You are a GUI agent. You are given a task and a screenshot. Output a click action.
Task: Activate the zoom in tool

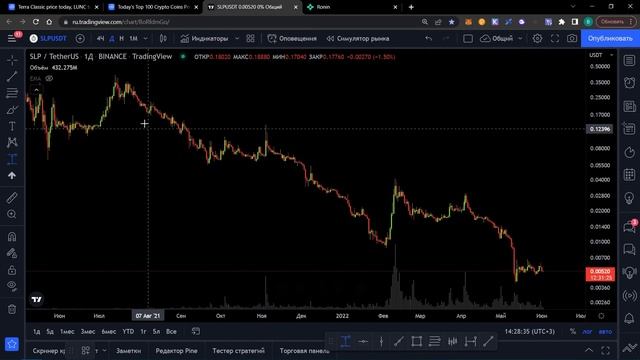pyautogui.click(x=12, y=214)
